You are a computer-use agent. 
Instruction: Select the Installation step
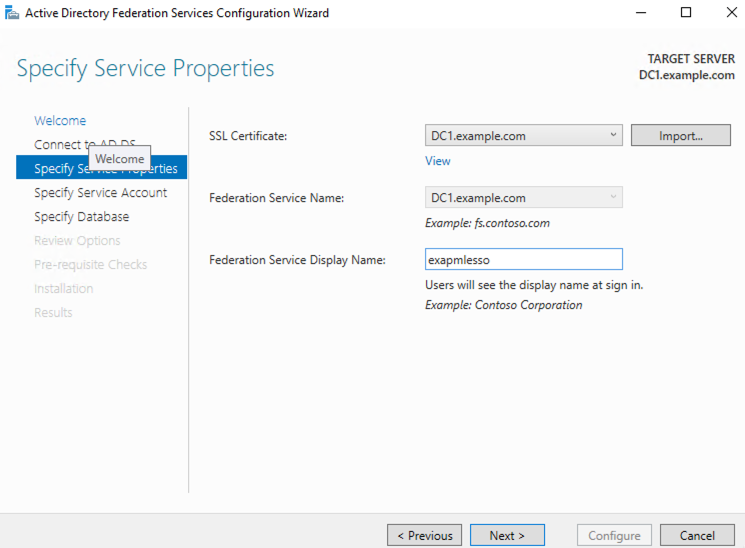[x=63, y=288]
